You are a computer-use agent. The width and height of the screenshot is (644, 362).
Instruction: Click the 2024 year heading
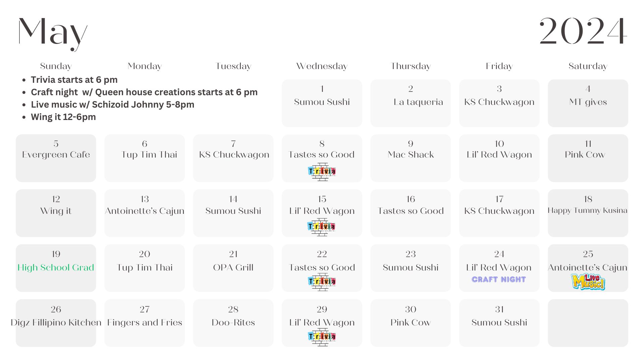pos(583,31)
